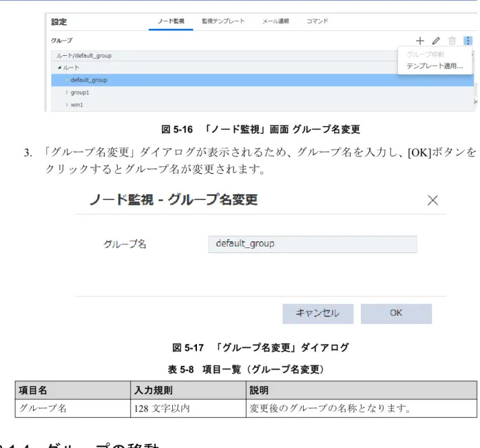Switch to the ノード監視 tab

pos(171,21)
